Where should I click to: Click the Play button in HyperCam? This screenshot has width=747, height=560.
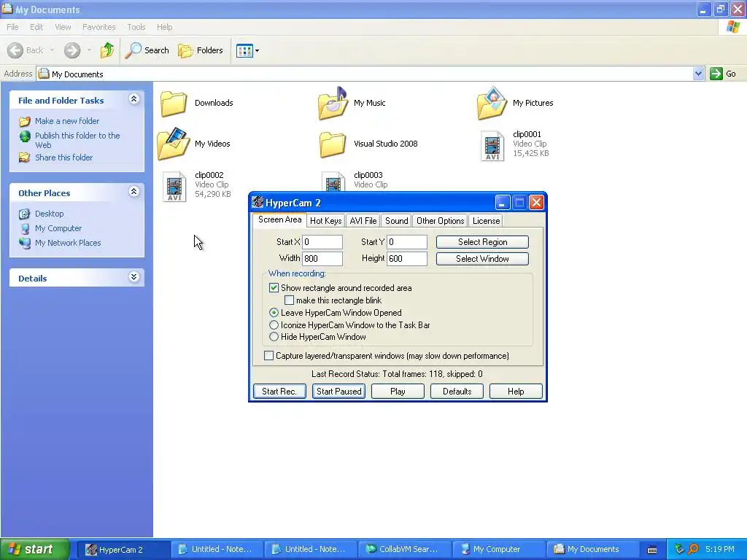pyautogui.click(x=398, y=392)
